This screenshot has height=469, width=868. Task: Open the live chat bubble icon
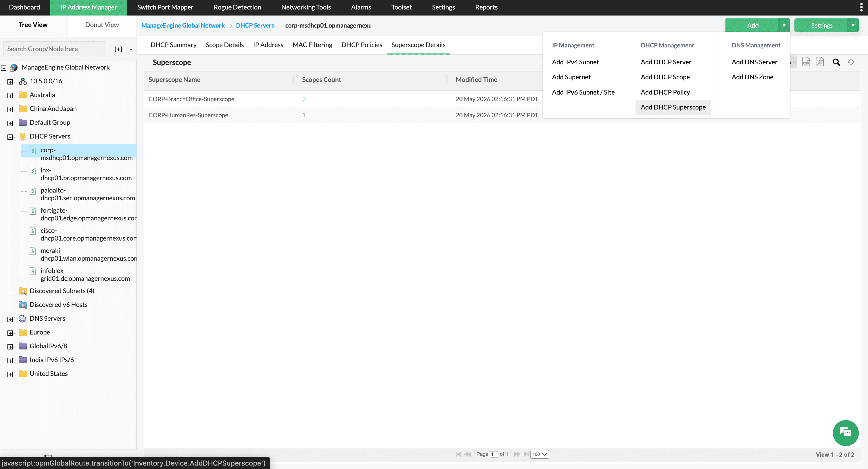click(x=845, y=433)
